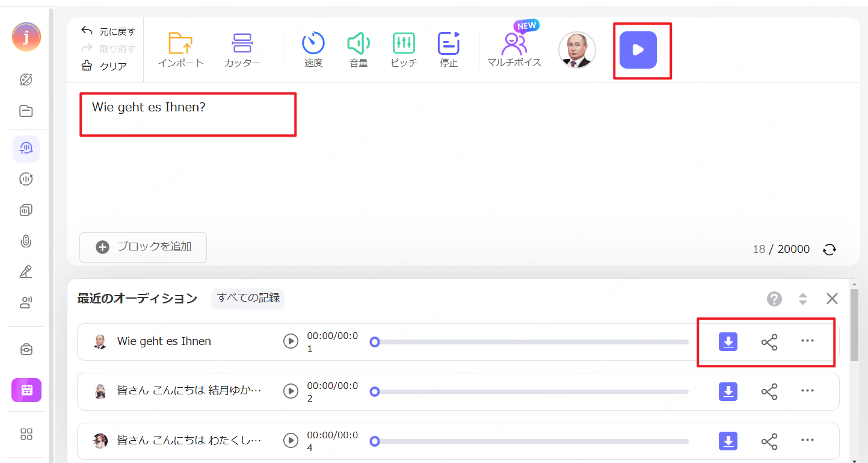Image resolution: width=868 pixels, height=463 pixels.
Task: Open the compass-like explore sidebar icon
Action: point(26,79)
